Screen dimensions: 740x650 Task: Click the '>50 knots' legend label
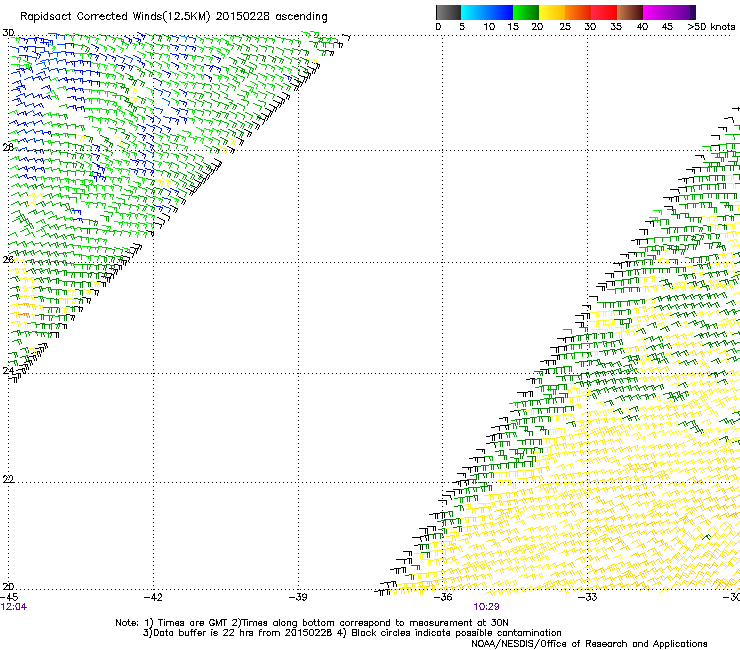(x=711, y=27)
